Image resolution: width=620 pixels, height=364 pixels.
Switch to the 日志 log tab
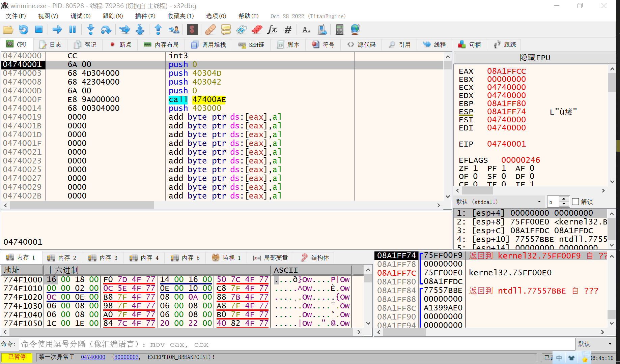coord(50,44)
